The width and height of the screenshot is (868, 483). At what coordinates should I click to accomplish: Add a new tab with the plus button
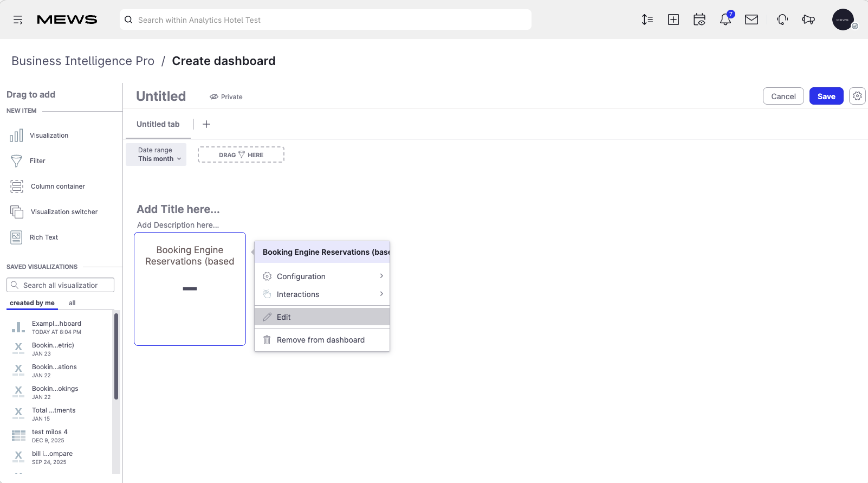206,124
